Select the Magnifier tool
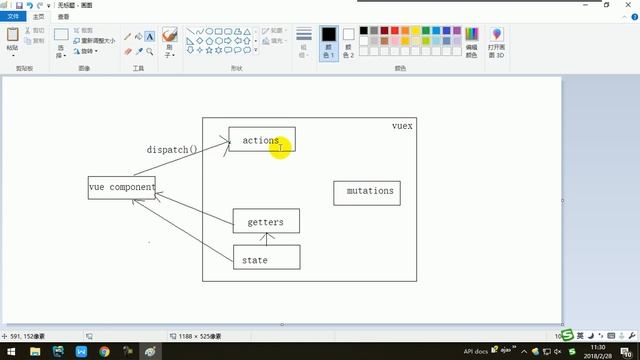The image size is (640, 360). point(150,51)
